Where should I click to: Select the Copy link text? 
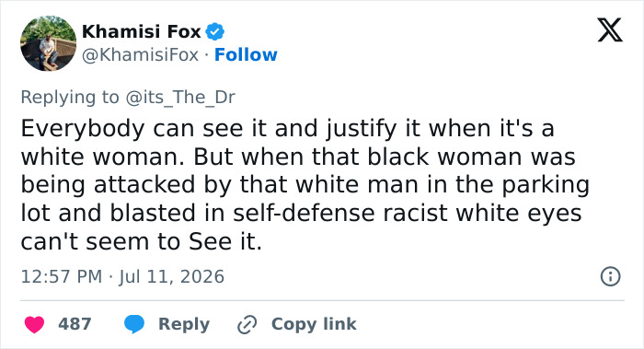314,324
